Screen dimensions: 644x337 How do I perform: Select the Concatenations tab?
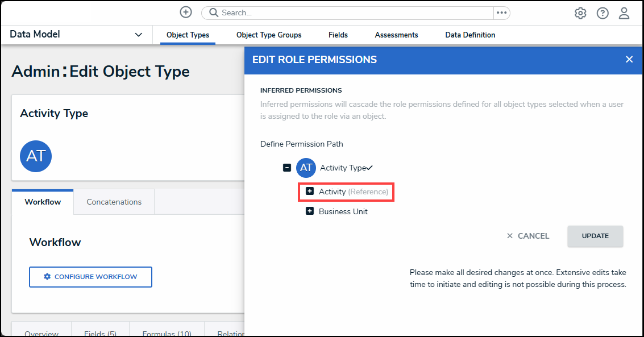coord(114,202)
